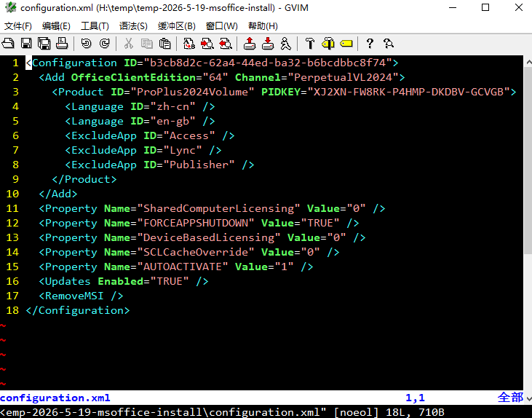Open the 帮助(H) menu

[263, 25]
